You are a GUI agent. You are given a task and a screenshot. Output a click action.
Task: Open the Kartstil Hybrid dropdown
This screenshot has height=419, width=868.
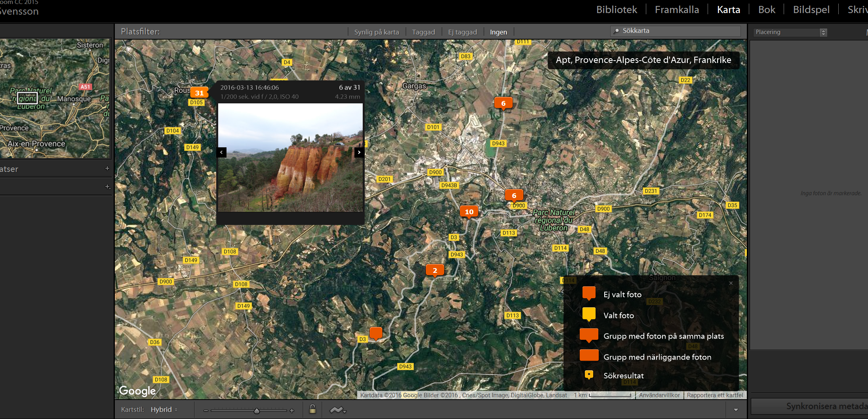164,409
